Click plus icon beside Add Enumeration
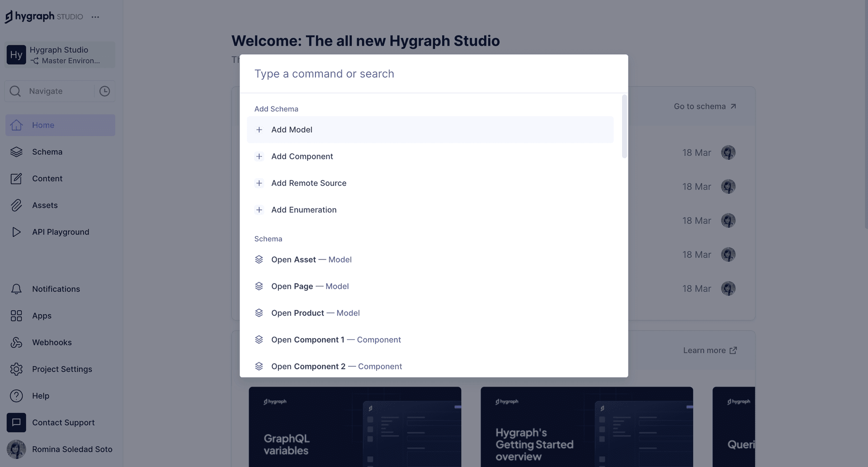Image resolution: width=868 pixels, height=467 pixels. click(x=259, y=210)
